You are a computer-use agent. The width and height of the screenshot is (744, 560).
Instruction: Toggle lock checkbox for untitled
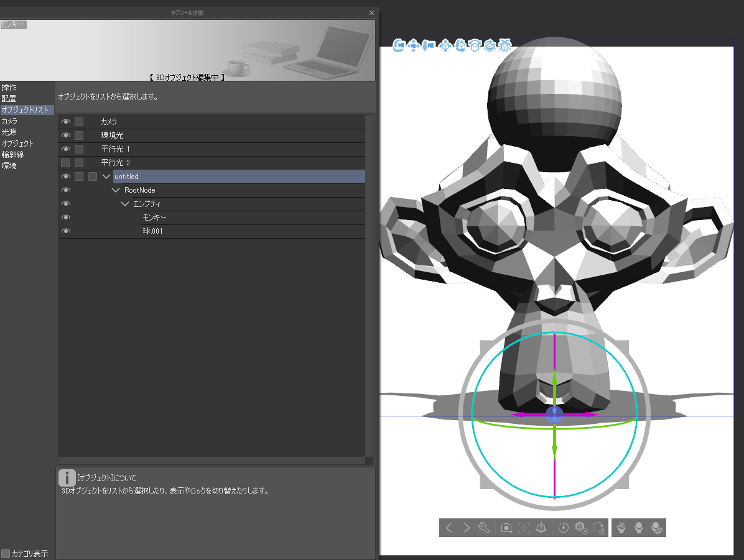pyautogui.click(x=79, y=177)
